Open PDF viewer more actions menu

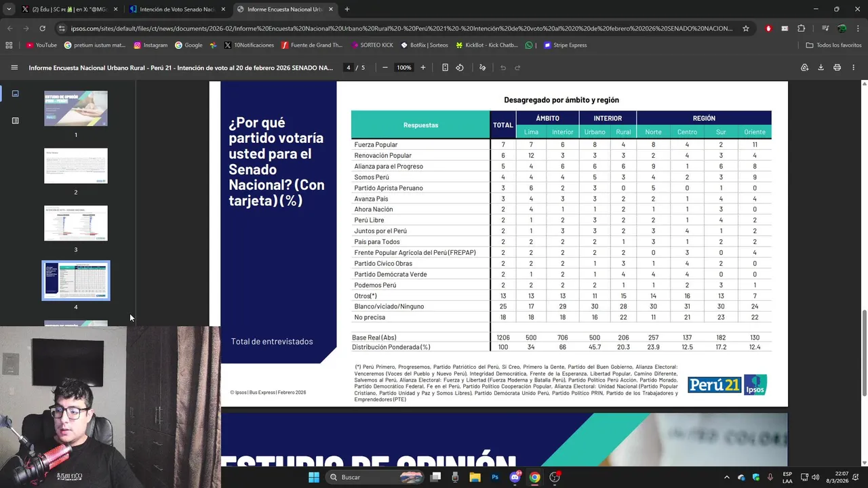[853, 68]
